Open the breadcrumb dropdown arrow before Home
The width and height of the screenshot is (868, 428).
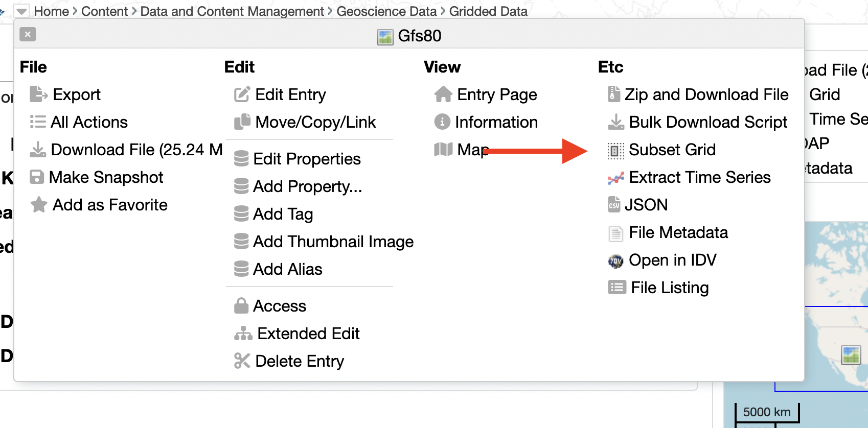tap(21, 11)
